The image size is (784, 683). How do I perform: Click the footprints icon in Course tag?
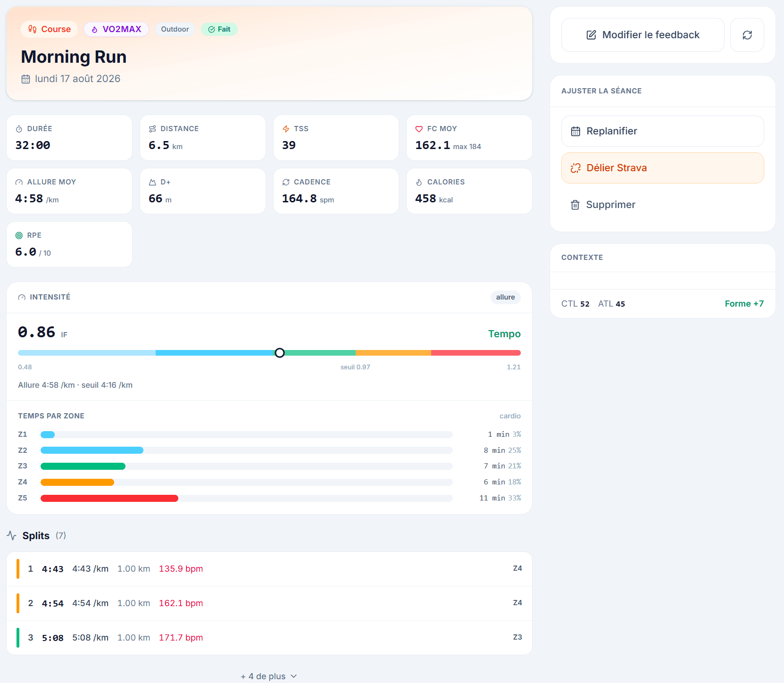[33, 29]
